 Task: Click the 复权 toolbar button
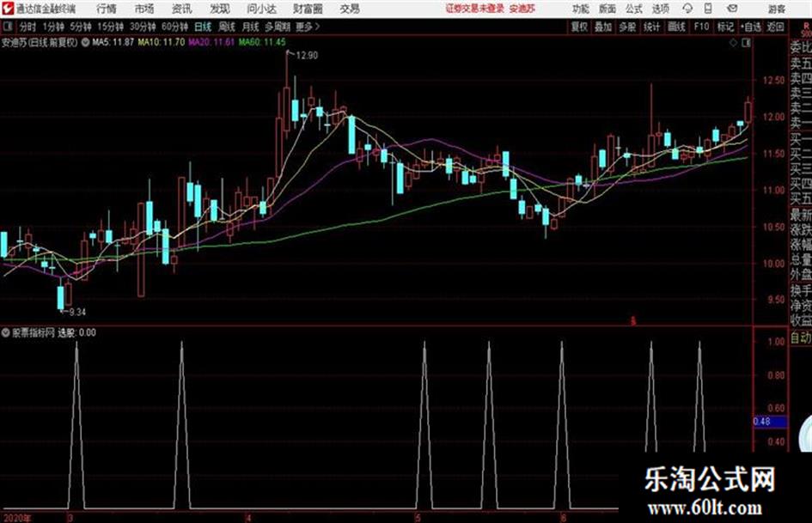579,27
